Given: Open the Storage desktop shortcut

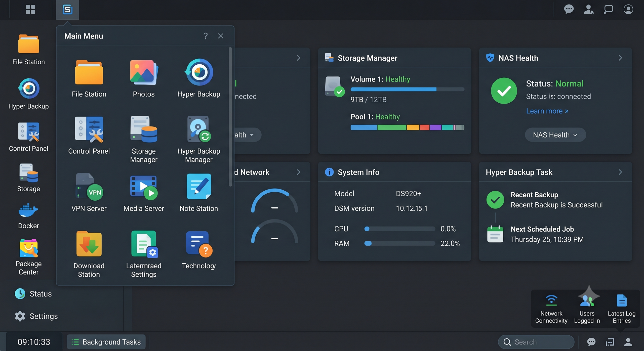Looking at the screenshot, I should point(28,178).
